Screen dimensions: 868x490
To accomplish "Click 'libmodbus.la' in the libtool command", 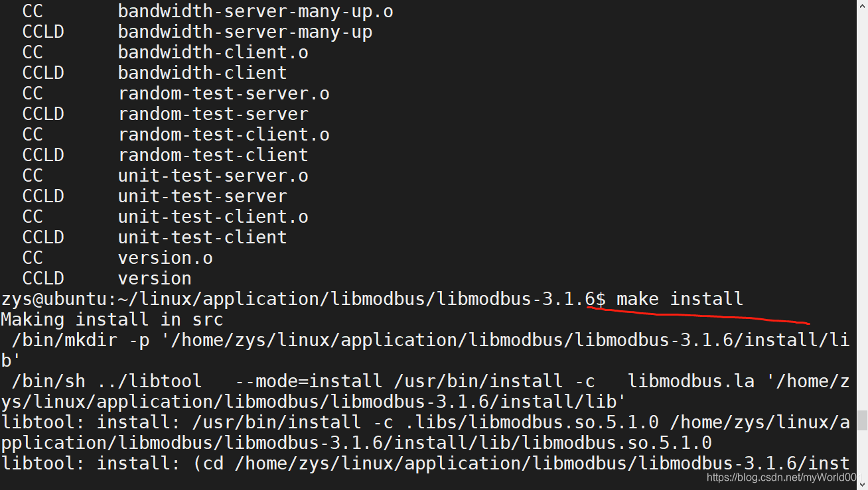I will click(x=691, y=381).
